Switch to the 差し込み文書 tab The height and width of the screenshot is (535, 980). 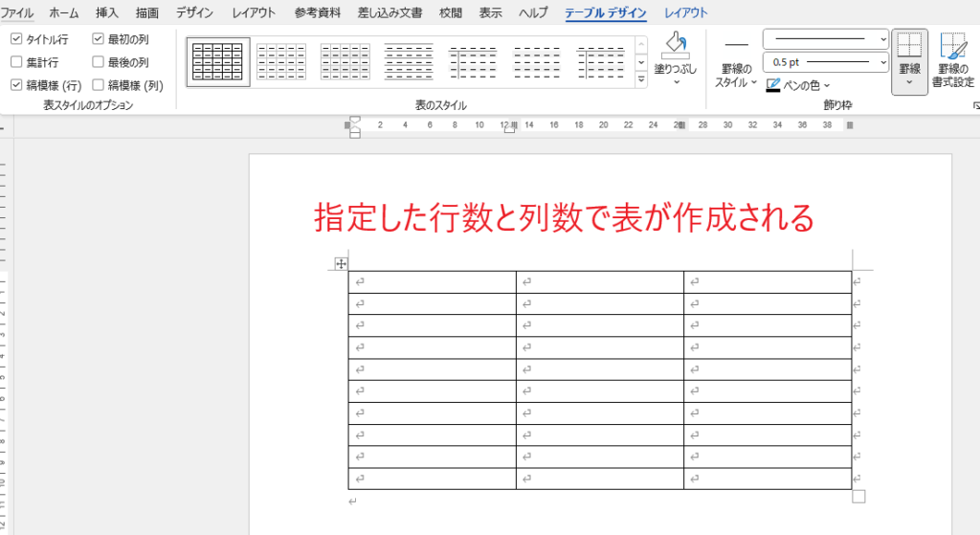pyautogui.click(x=390, y=12)
